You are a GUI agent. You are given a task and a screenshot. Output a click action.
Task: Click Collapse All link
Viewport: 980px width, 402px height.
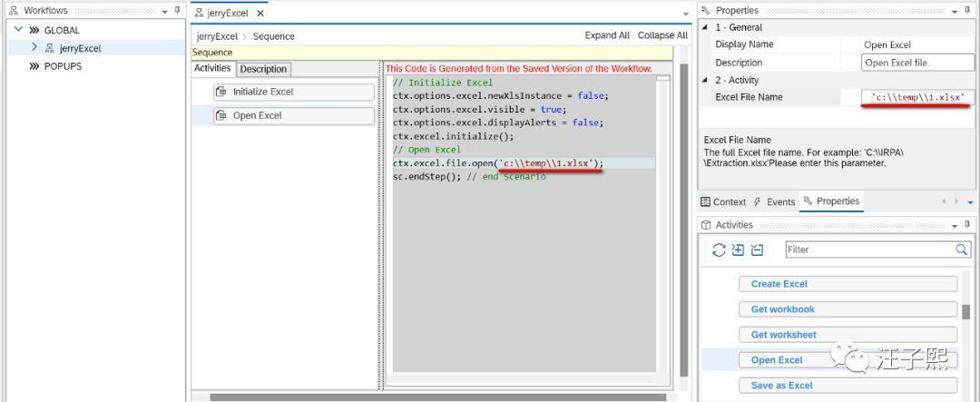coord(662,35)
